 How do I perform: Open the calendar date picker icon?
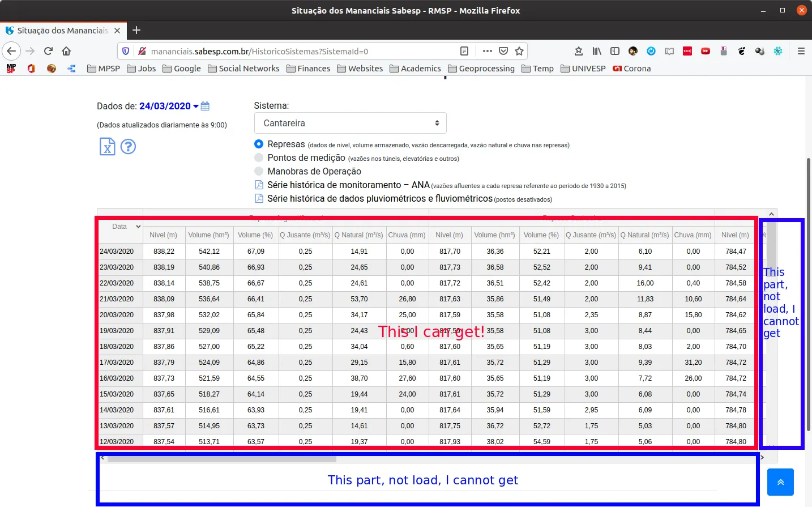(x=206, y=106)
